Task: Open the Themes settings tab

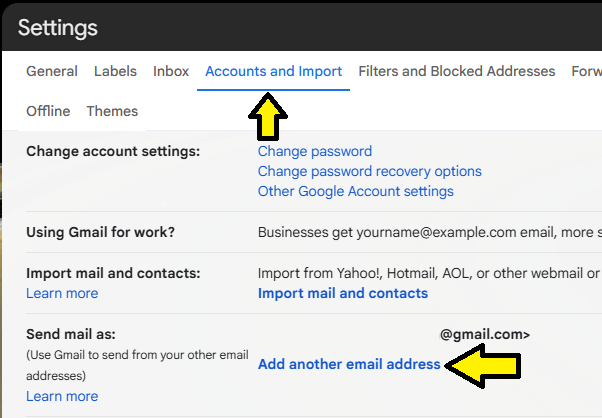Action: point(112,111)
